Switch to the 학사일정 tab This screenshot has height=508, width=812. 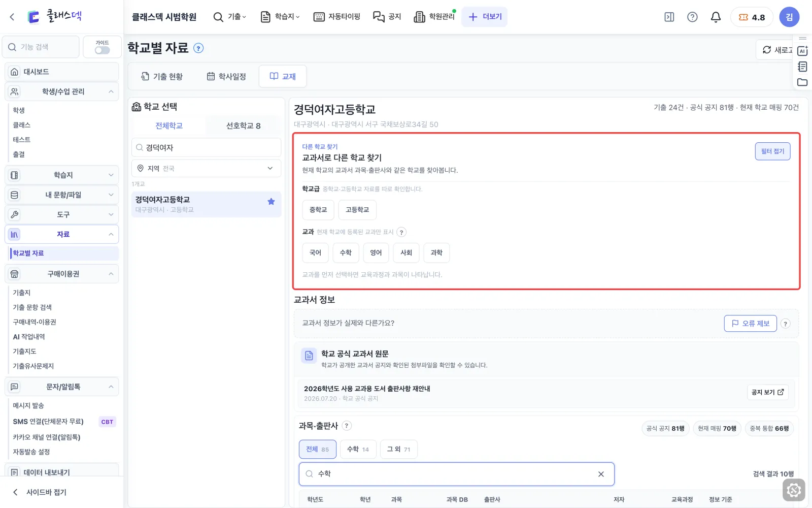click(226, 76)
